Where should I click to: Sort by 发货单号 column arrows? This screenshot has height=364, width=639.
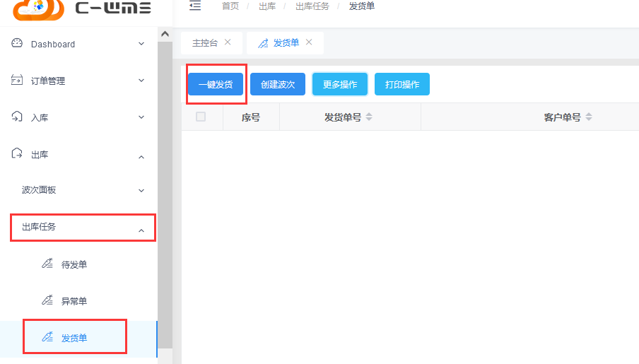pos(369,117)
